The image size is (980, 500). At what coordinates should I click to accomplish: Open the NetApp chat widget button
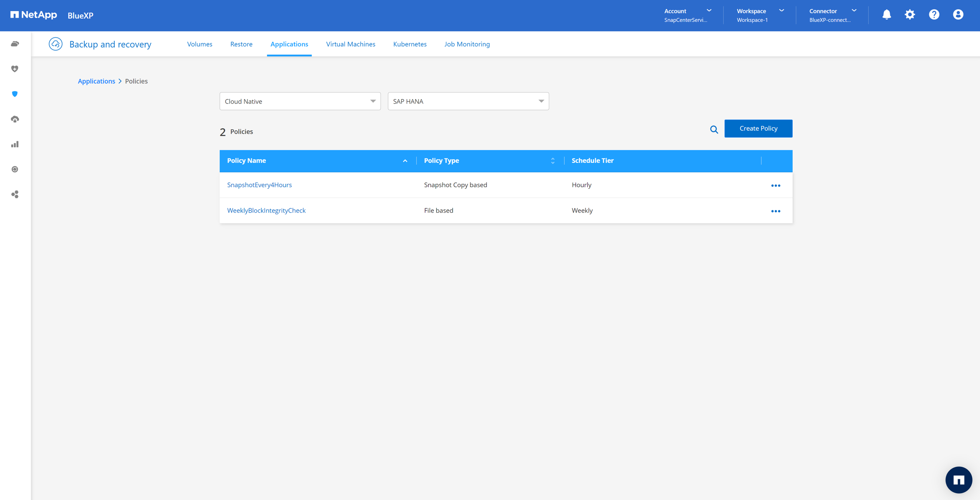pos(959,480)
